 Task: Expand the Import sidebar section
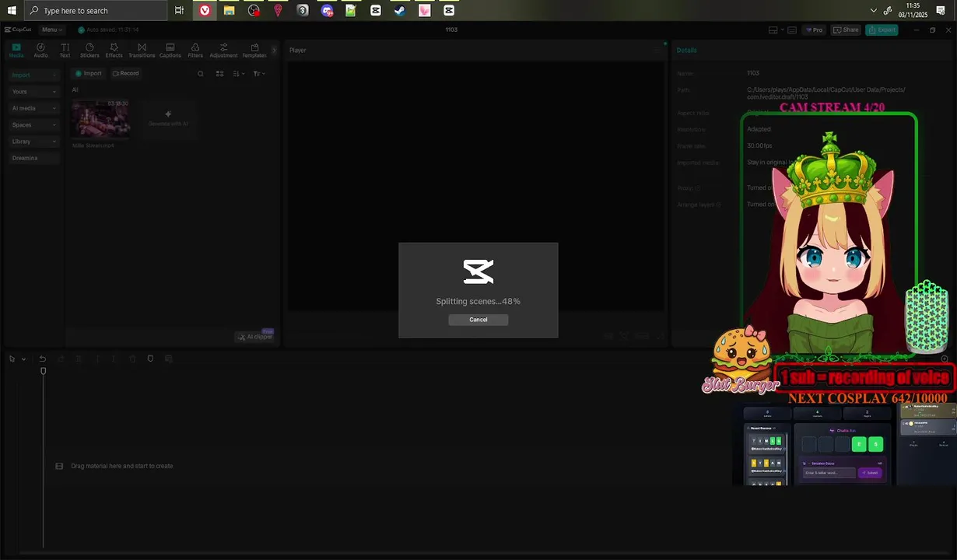tap(34, 75)
